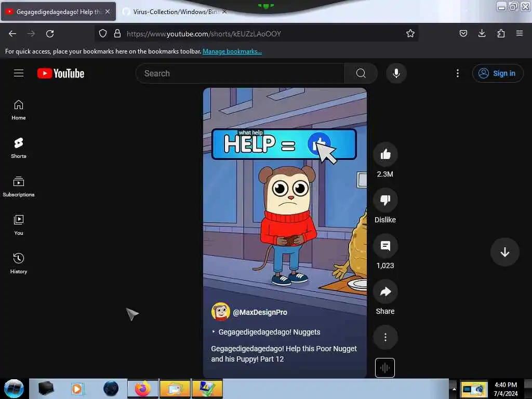Close the Gegagedigedagedago YouTube tab

pyautogui.click(x=108, y=11)
